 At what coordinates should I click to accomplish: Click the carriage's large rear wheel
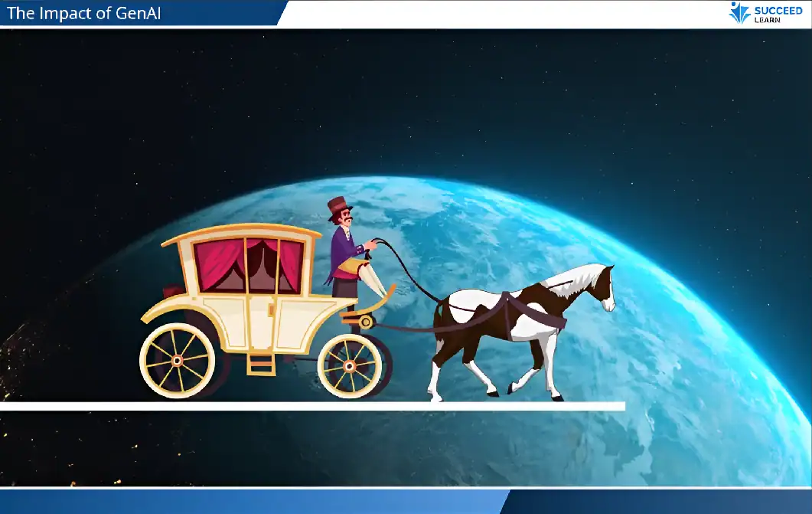tap(177, 360)
